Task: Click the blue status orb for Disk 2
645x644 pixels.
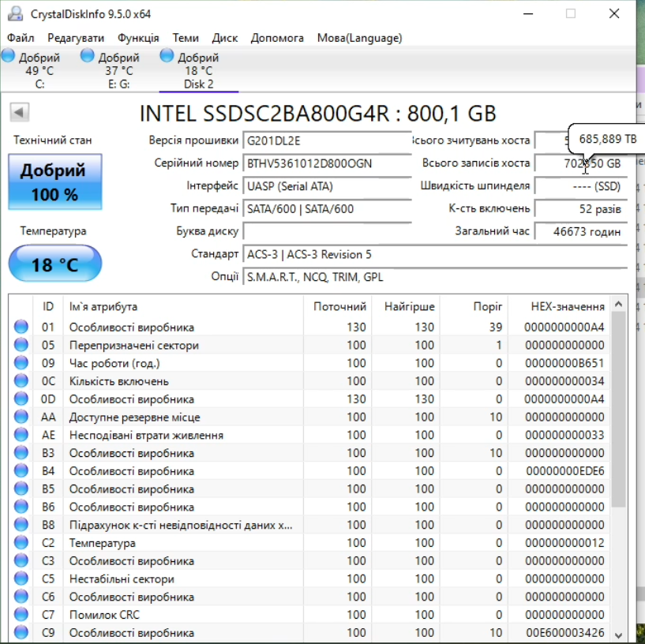Action: [x=167, y=55]
